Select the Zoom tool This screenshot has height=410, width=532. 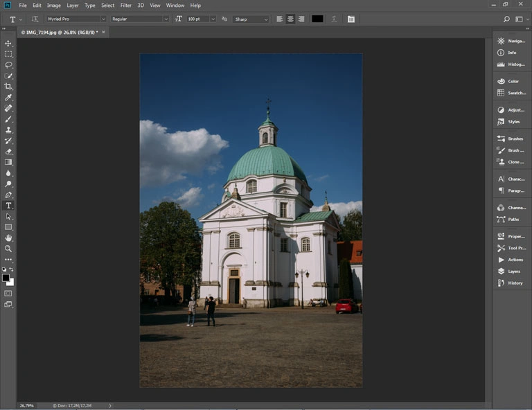(x=8, y=249)
